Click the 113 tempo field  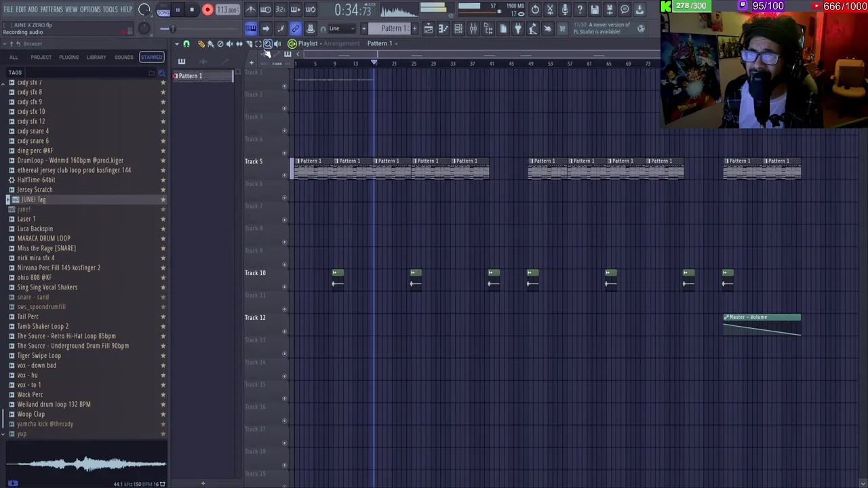[x=227, y=9]
